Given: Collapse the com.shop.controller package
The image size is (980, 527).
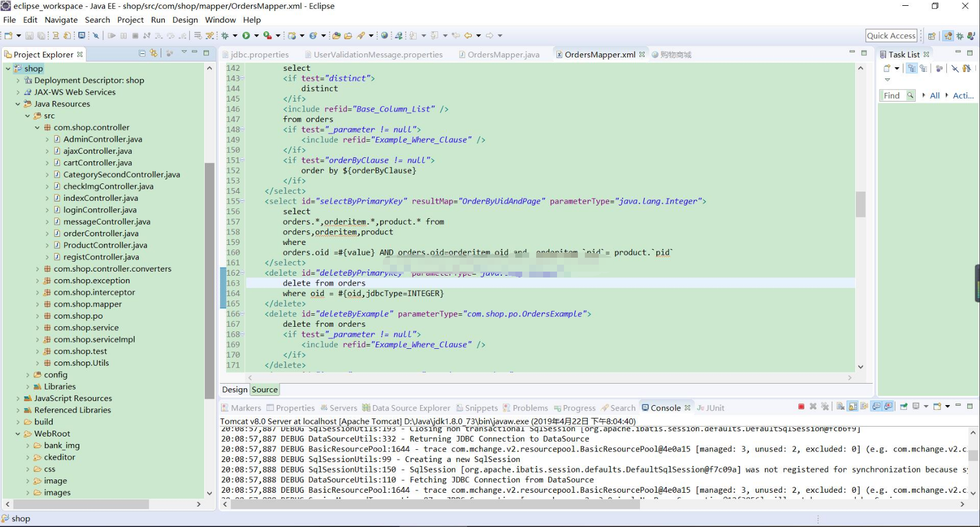Looking at the screenshot, I should [37, 128].
